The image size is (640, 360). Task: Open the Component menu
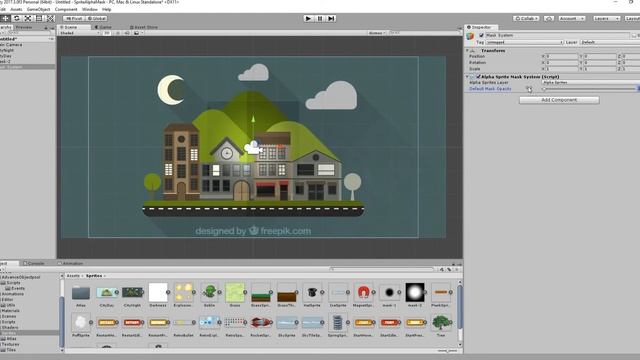66,9
